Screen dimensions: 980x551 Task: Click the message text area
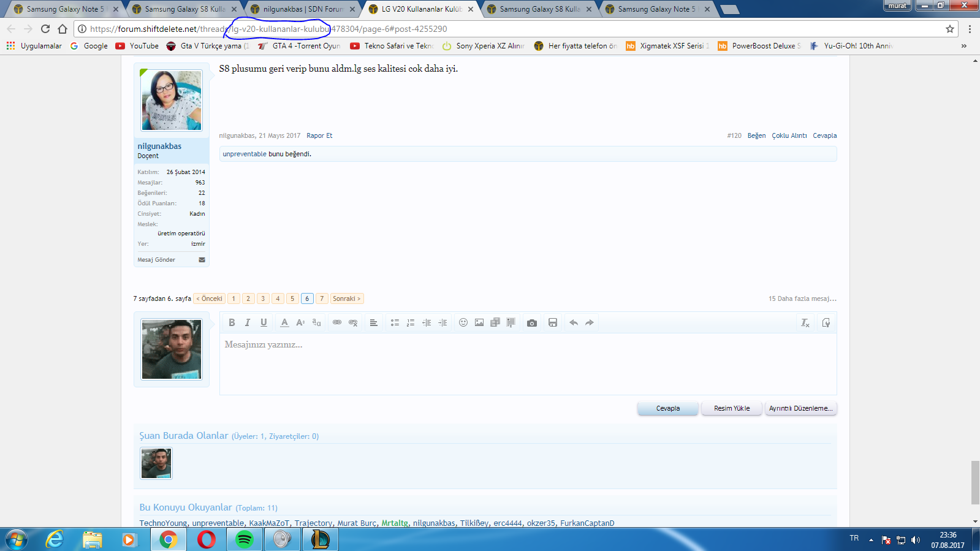click(x=528, y=364)
